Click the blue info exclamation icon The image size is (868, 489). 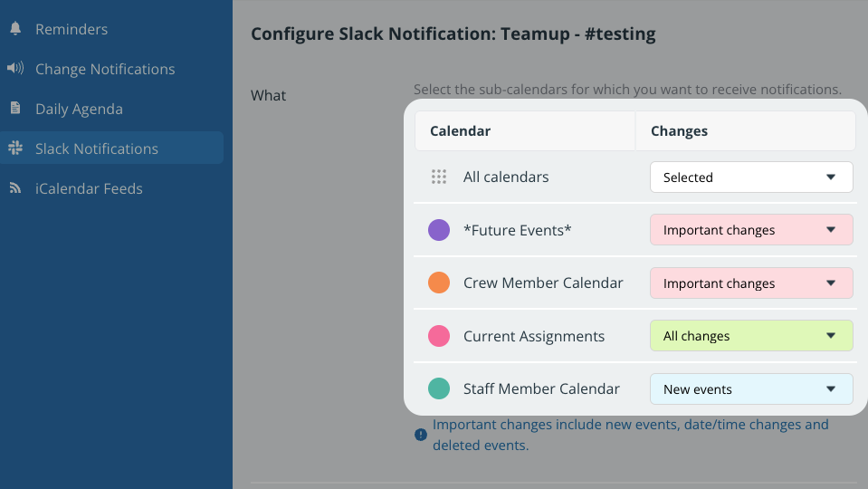coord(421,435)
